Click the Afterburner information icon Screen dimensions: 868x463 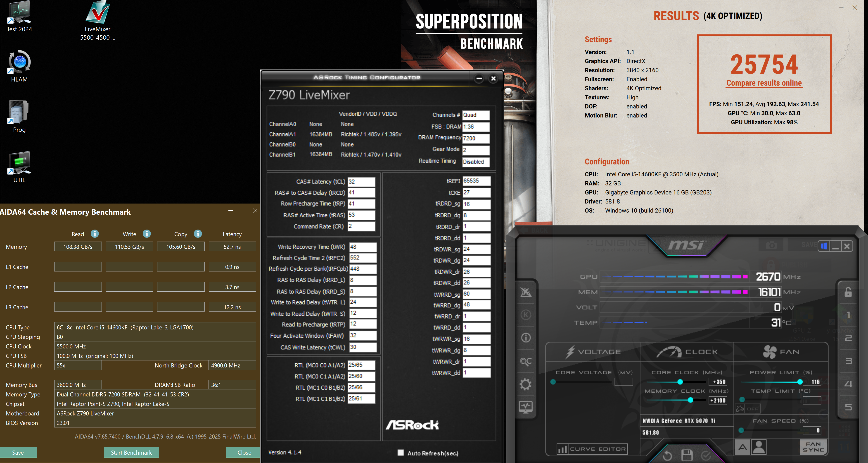click(x=526, y=338)
